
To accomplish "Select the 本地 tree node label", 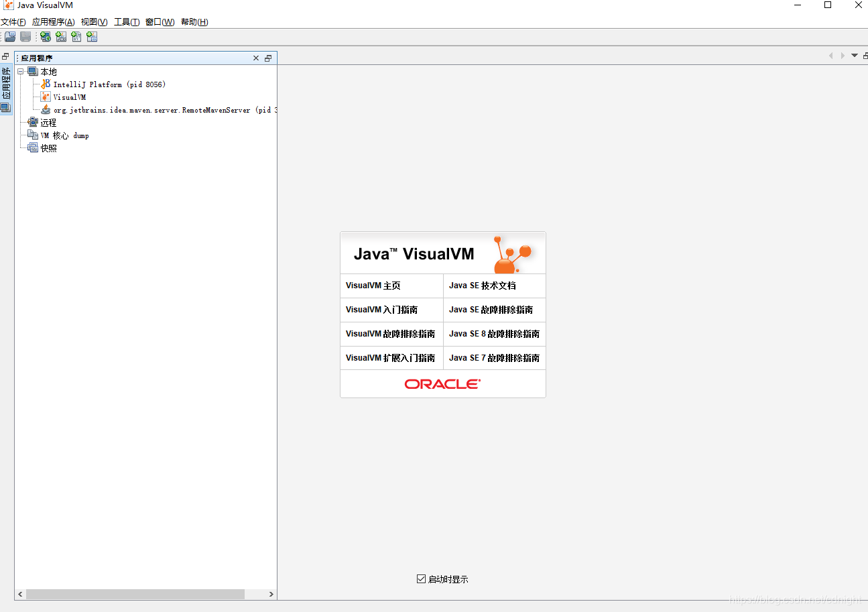I will (x=48, y=72).
